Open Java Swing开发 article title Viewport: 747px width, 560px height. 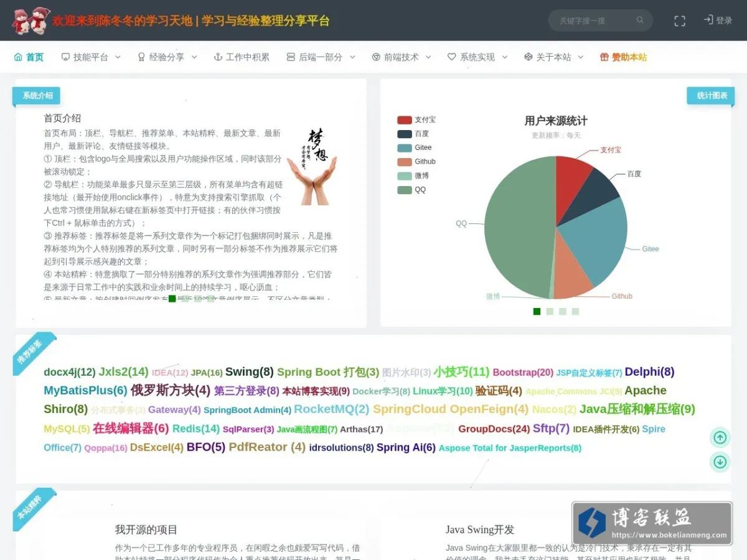(x=480, y=530)
